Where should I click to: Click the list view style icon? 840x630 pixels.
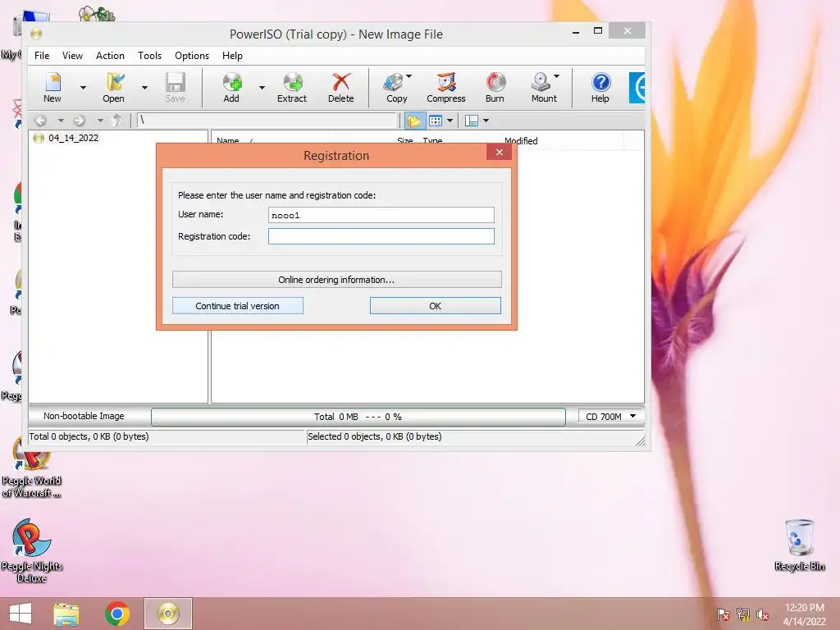(436, 121)
